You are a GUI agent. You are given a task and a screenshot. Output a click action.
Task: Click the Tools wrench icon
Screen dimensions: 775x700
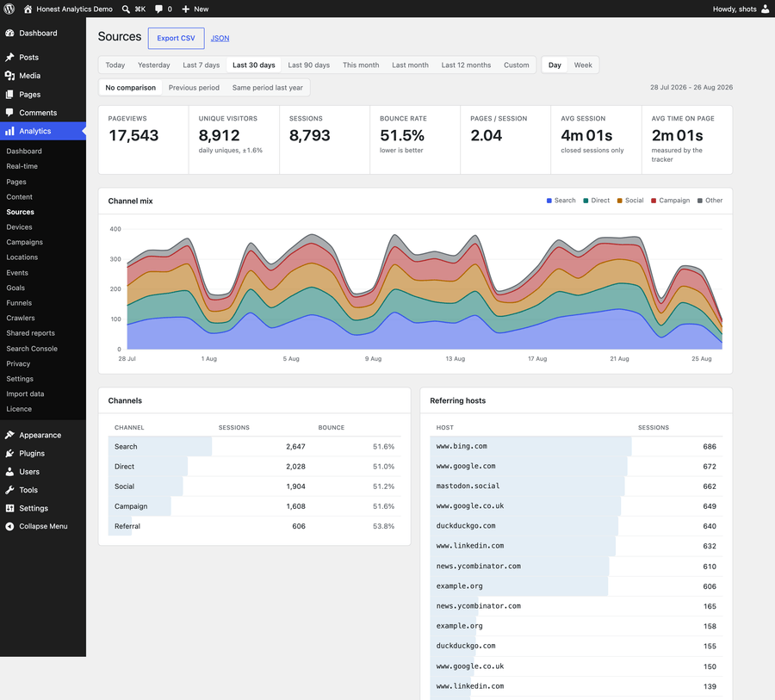(x=9, y=490)
